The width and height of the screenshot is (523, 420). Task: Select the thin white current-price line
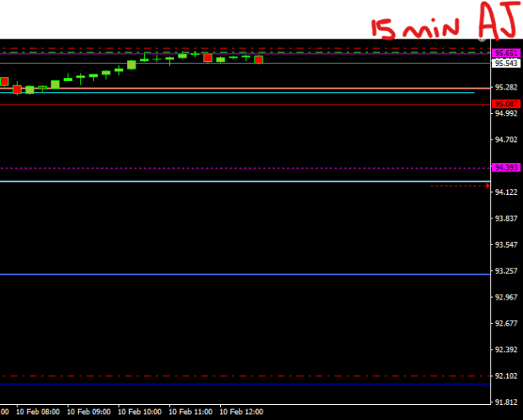245,63
